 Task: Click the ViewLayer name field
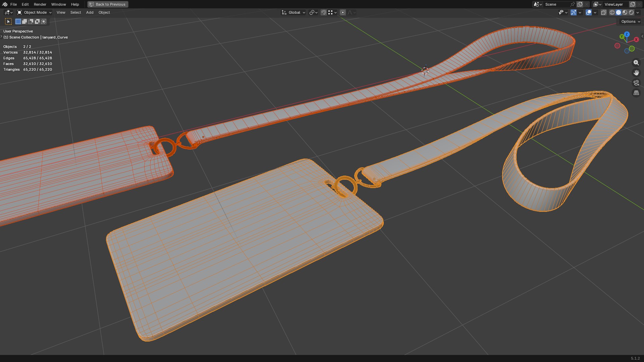point(616,4)
